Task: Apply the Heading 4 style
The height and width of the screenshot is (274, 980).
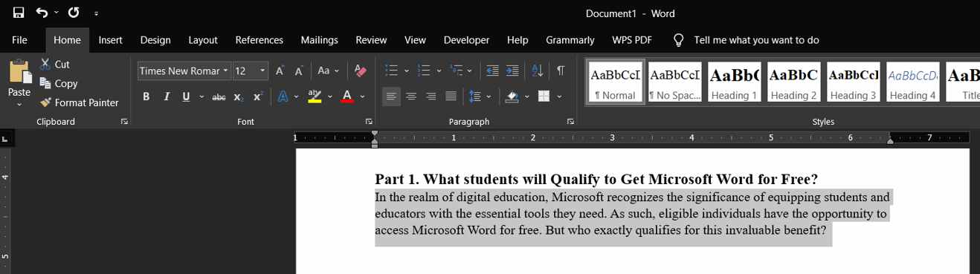Action: pos(912,82)
